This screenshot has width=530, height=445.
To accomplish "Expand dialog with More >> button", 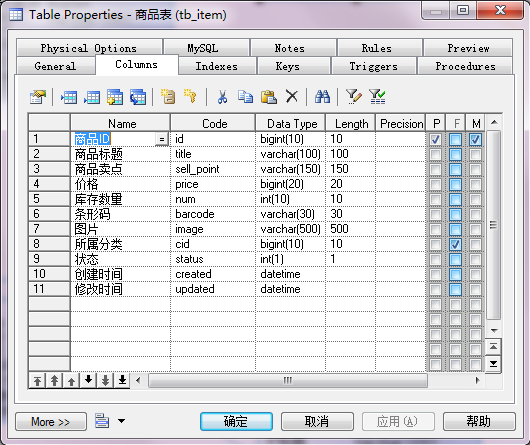I will (51, 422).
